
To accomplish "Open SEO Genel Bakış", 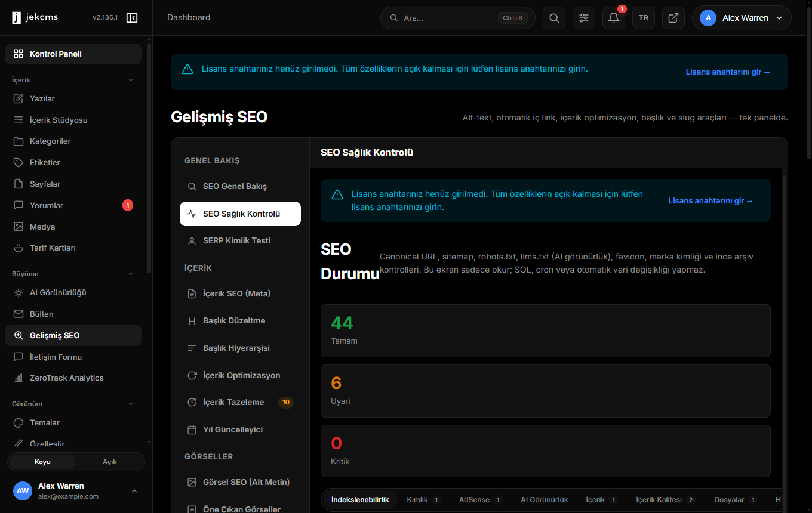I will 240,186.
